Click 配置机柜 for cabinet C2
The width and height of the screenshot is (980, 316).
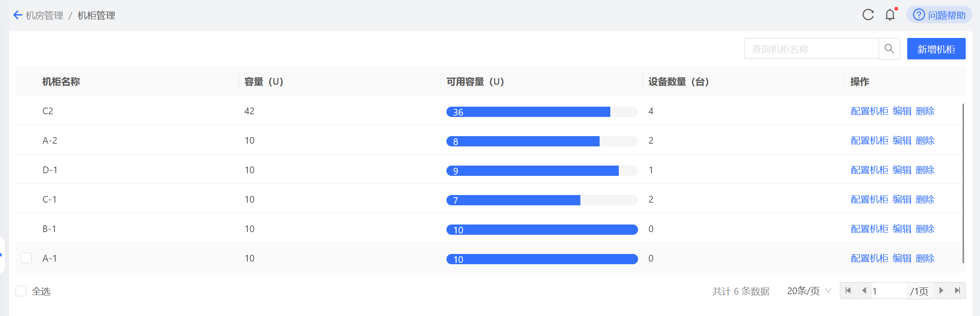(869, 111)
